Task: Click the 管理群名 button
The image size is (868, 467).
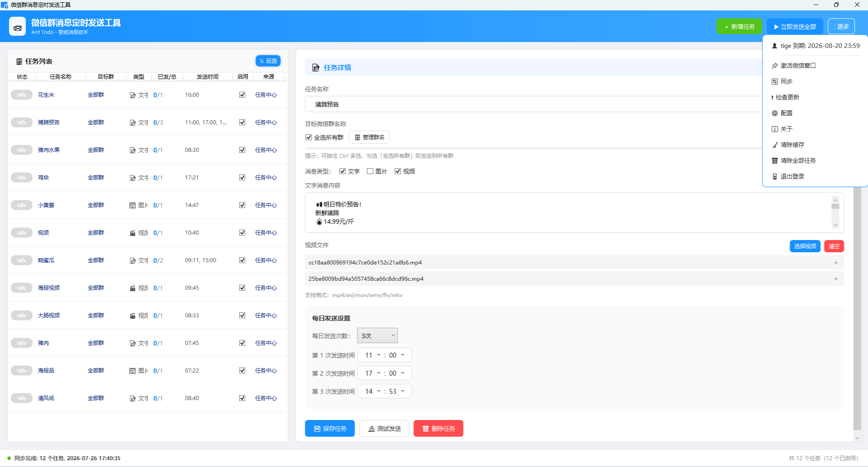Action: pyautogui.click(x=370, y=137)
